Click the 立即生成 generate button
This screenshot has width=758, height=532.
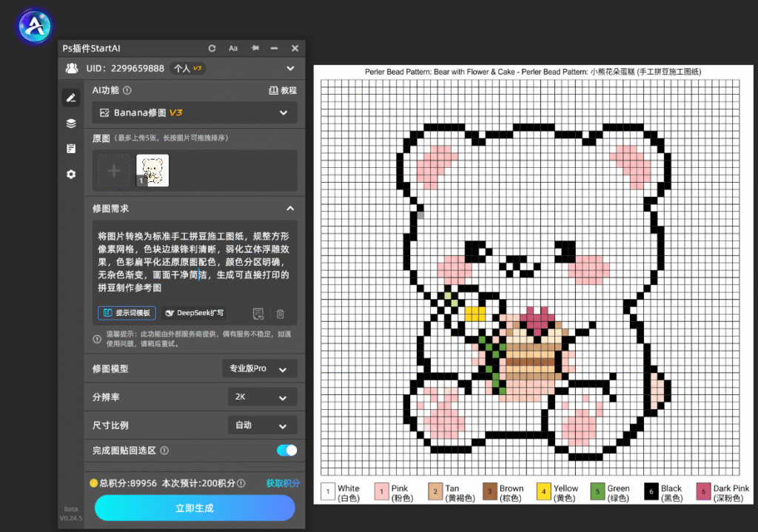tap(195, 508)
